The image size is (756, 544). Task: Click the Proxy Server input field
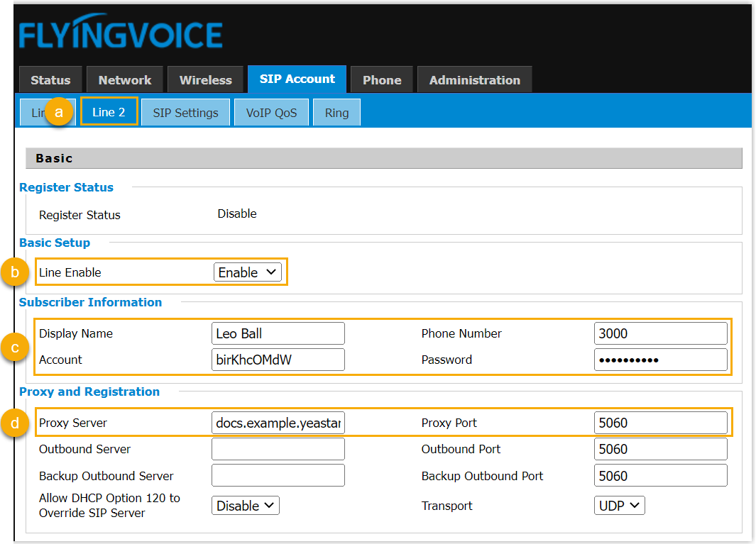coord(278,423)
